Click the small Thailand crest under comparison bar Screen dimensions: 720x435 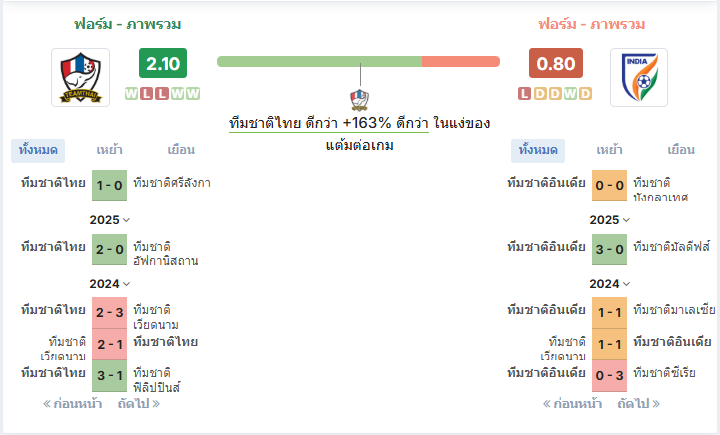pos(360,100)
